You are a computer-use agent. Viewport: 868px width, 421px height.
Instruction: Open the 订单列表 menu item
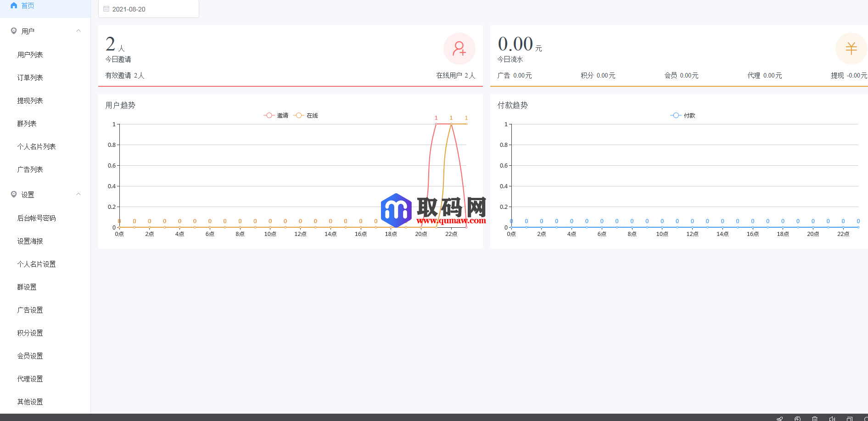coord(30,77)
